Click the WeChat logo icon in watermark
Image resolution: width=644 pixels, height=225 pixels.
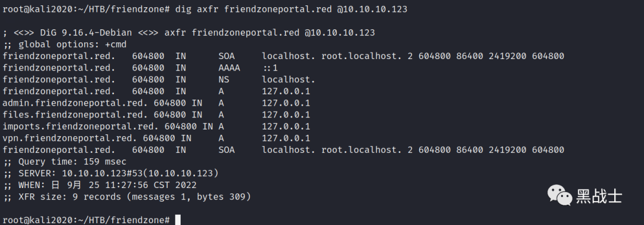tap(559, 195)
